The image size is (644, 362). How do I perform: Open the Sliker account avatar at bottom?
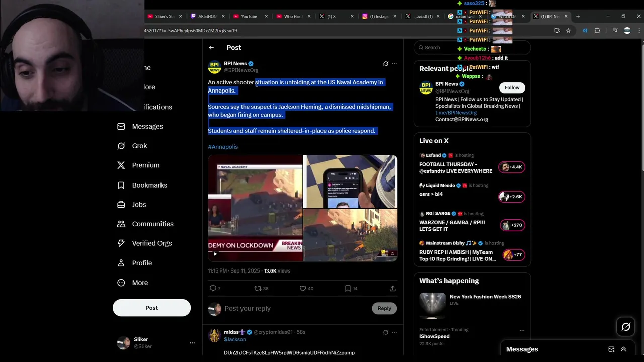click(123, 343)
